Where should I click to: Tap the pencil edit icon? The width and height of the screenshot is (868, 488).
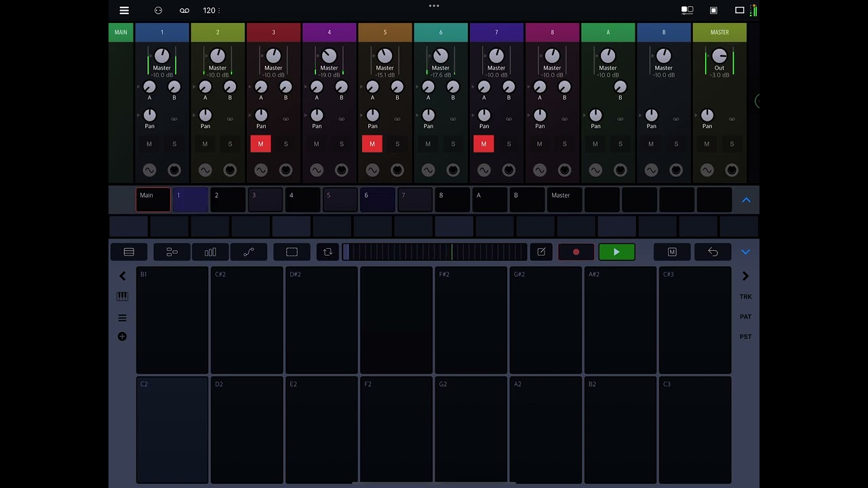point(541,252)
